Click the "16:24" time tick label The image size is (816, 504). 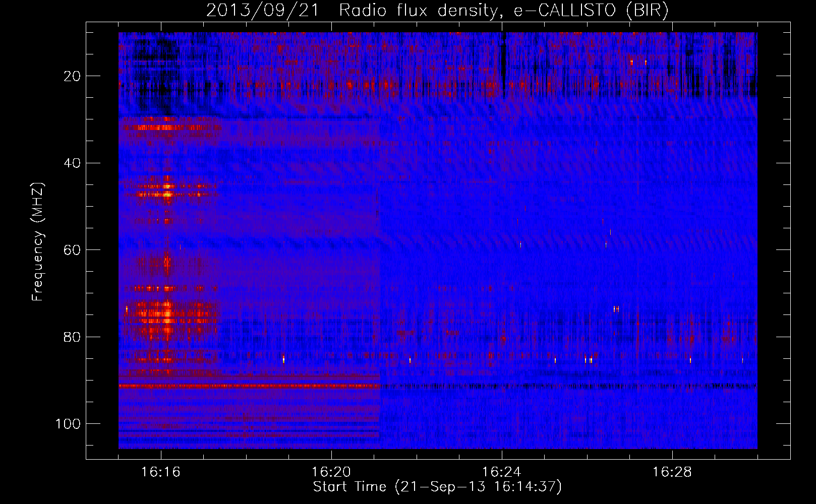pos(502,472)
